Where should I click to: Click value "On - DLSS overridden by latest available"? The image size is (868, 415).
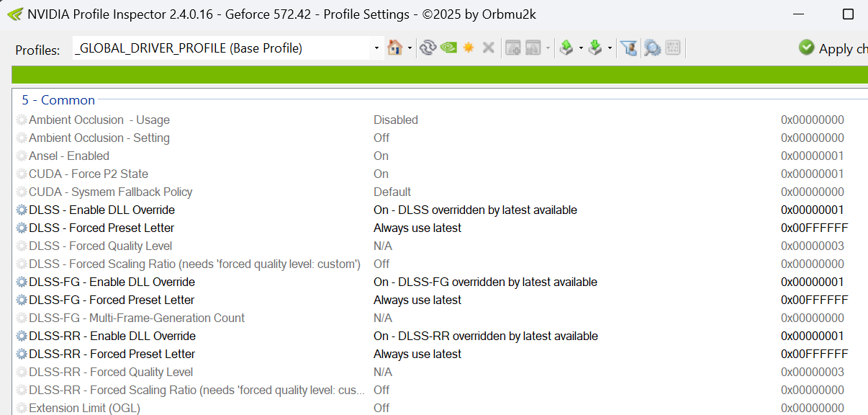tap(475, 210)
